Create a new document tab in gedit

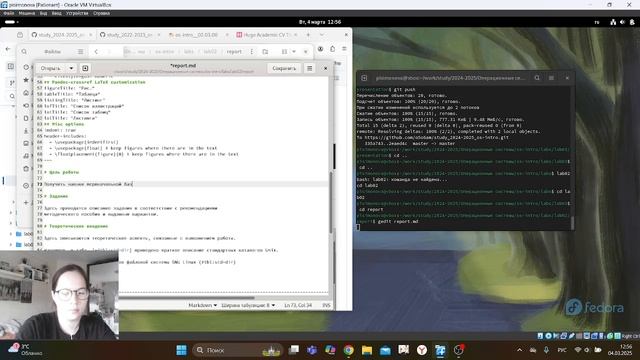[85, 68]
